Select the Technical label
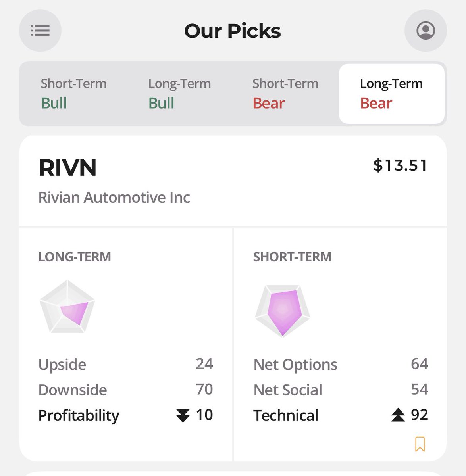This screenshot has height=476, width=466. (286, 415)
